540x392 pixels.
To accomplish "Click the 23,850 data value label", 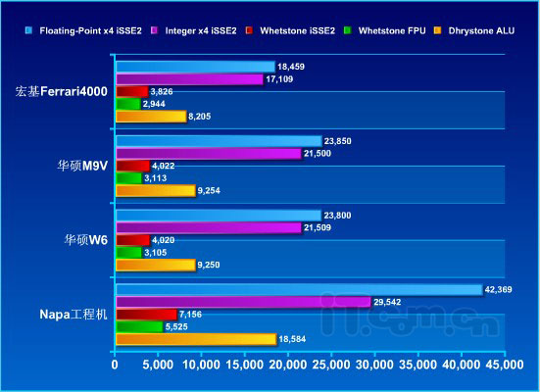I will (337, 141).
